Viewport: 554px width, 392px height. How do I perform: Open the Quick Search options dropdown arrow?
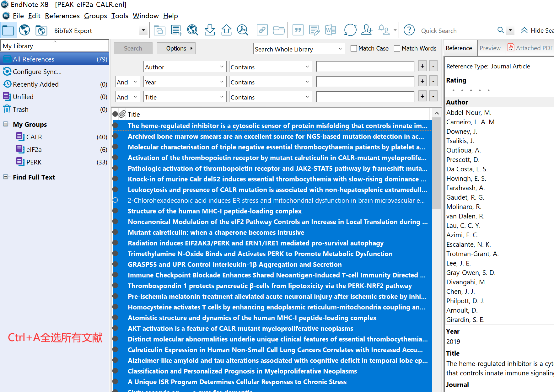pyautogui.click(x=510, y=30)
